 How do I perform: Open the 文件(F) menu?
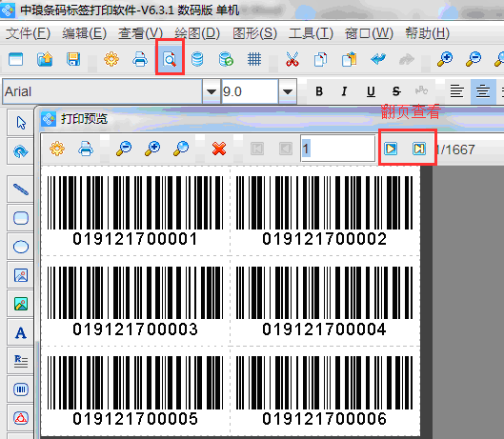[x=28, y=33]
